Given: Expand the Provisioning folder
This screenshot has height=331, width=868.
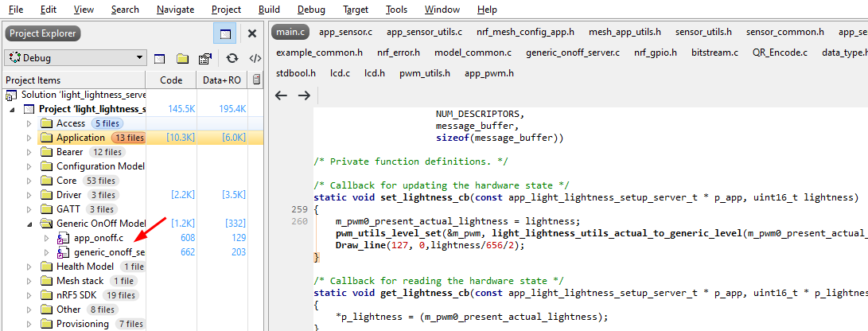Looking at the screenshot, I should [29, 325].
